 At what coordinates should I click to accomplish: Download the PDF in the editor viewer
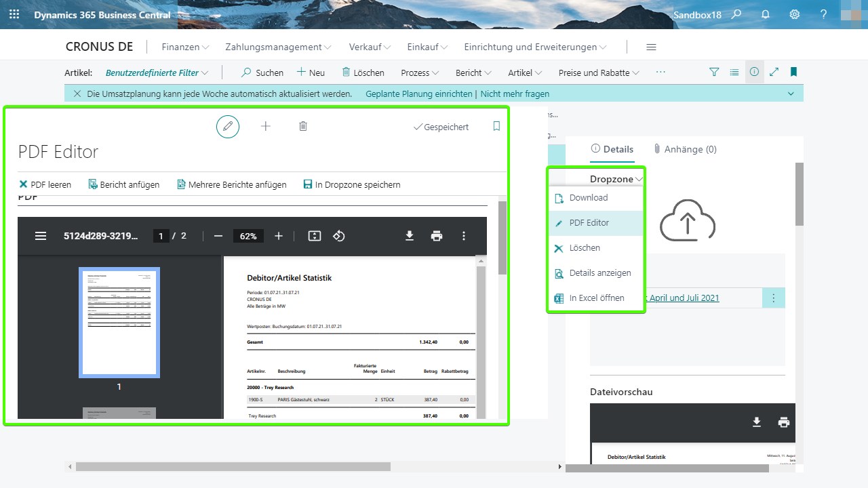[410, 236]
